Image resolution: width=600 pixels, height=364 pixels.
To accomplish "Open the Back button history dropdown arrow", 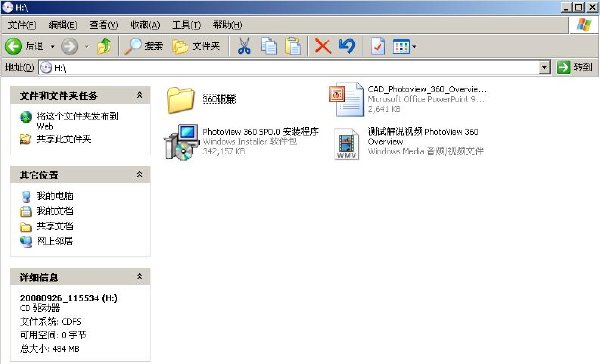I will (x=52, y=47).
